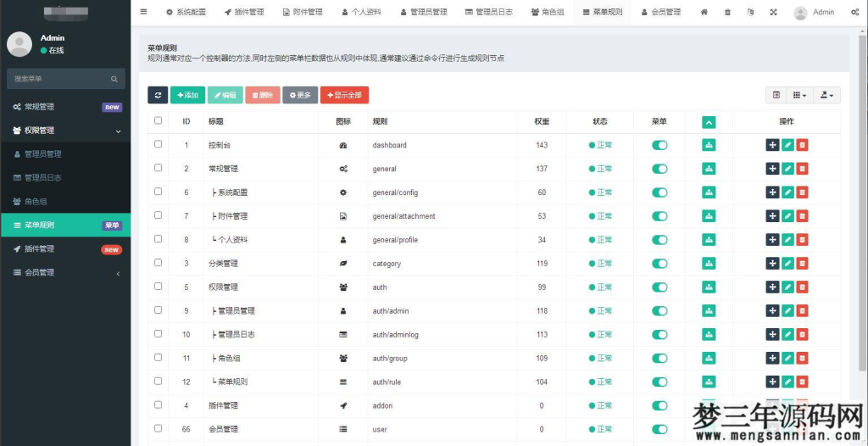Click the trash clear-cache icon in top bar
This screenshot has height=446, width=868.
tap(727, 12)
